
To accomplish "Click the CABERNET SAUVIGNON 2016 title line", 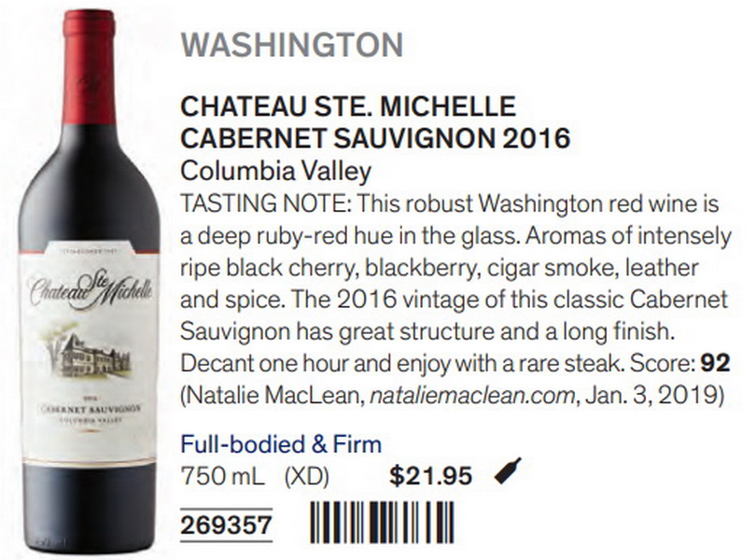I will [x=375, y=138].
